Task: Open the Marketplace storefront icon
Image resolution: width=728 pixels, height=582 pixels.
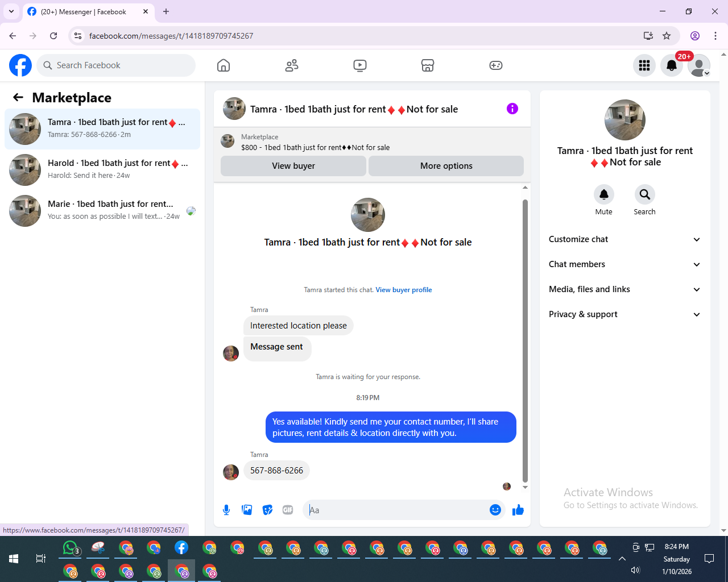Action: point(428,65)
